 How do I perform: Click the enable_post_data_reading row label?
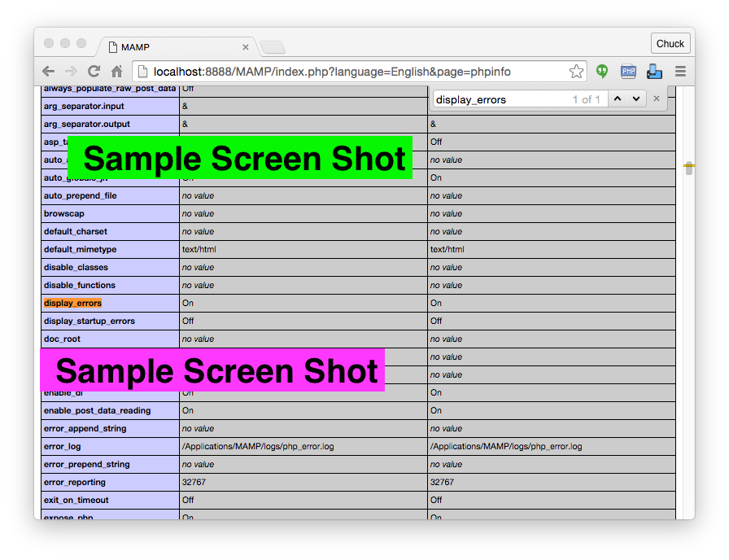tap(97, 411)
